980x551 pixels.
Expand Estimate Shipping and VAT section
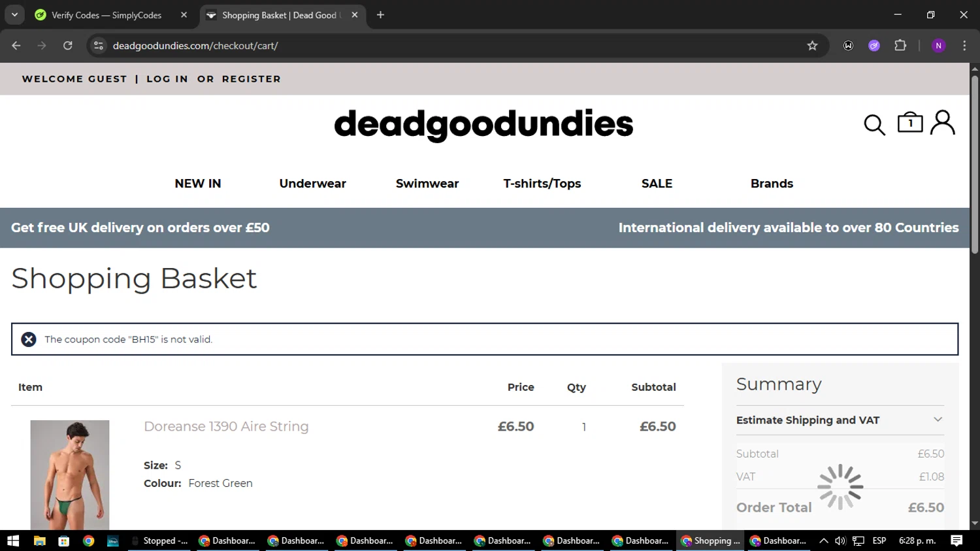(x=840, y=420)
